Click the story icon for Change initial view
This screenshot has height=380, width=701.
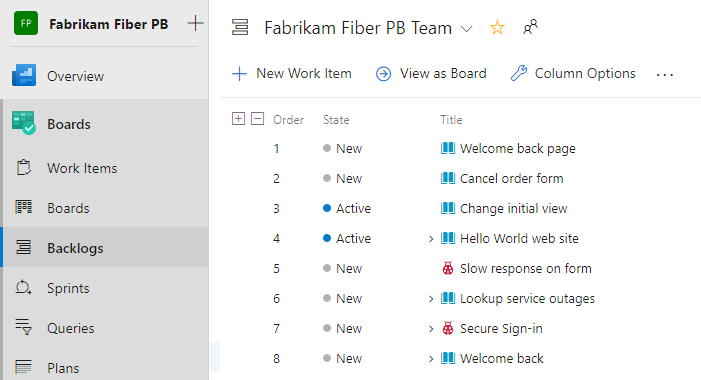coord(448,208)
